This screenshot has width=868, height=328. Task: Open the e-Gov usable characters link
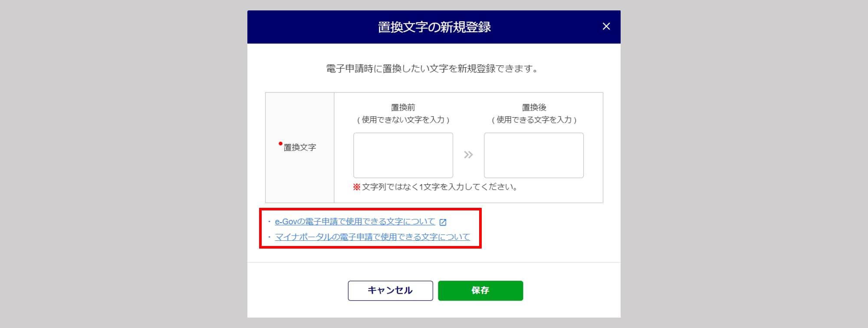355,222
